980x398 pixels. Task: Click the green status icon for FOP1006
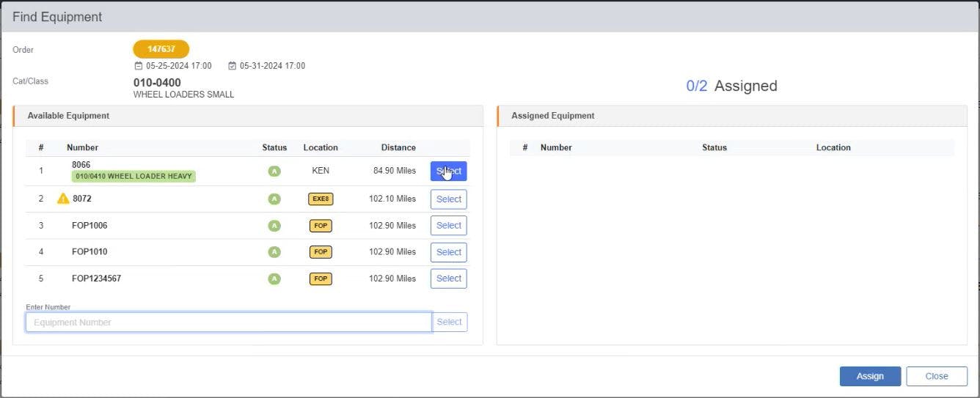click(274, 226)
